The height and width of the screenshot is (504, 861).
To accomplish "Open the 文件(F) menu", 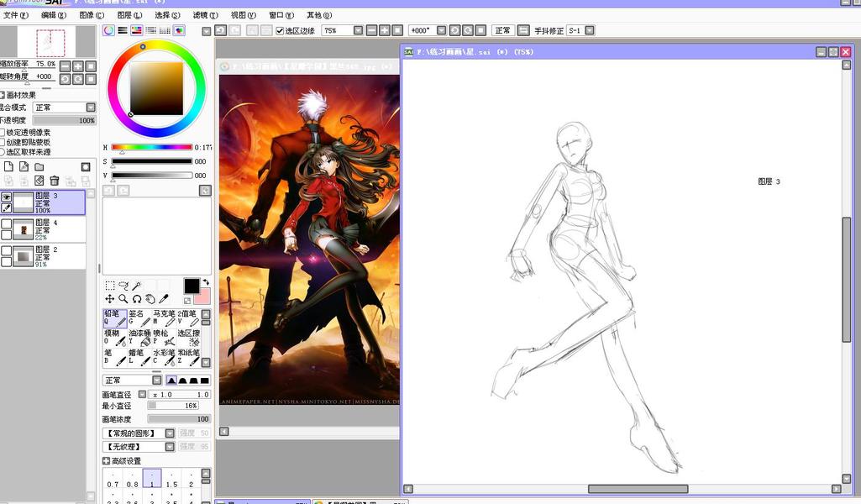I will point(16,15).
